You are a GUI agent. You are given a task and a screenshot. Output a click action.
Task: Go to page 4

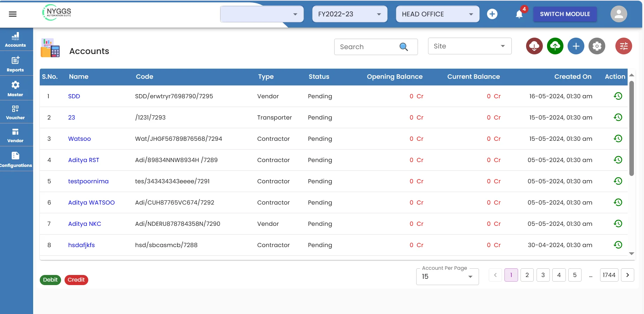pyautogui.click(x=559, y=275)
